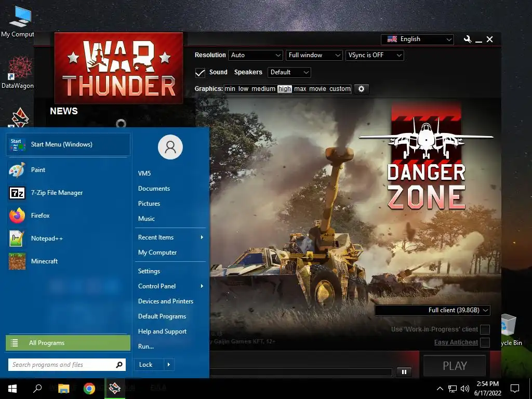Click the All Programs button

68,343
